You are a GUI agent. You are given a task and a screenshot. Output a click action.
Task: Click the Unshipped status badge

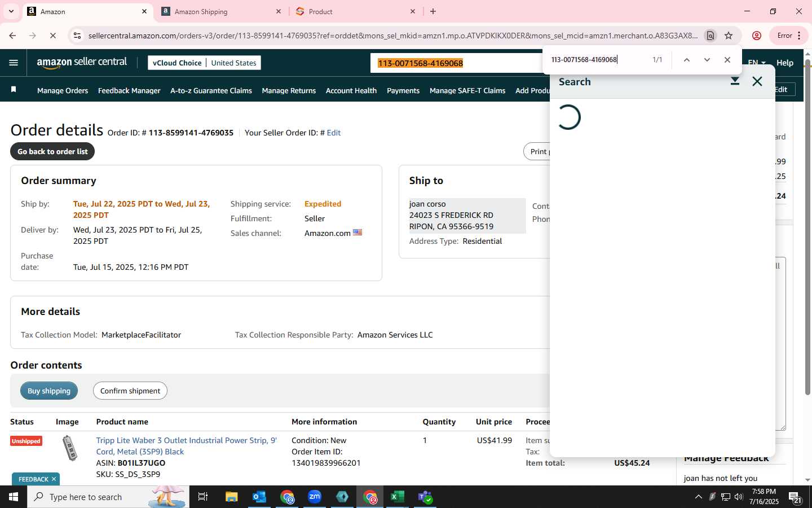[26, 441]
